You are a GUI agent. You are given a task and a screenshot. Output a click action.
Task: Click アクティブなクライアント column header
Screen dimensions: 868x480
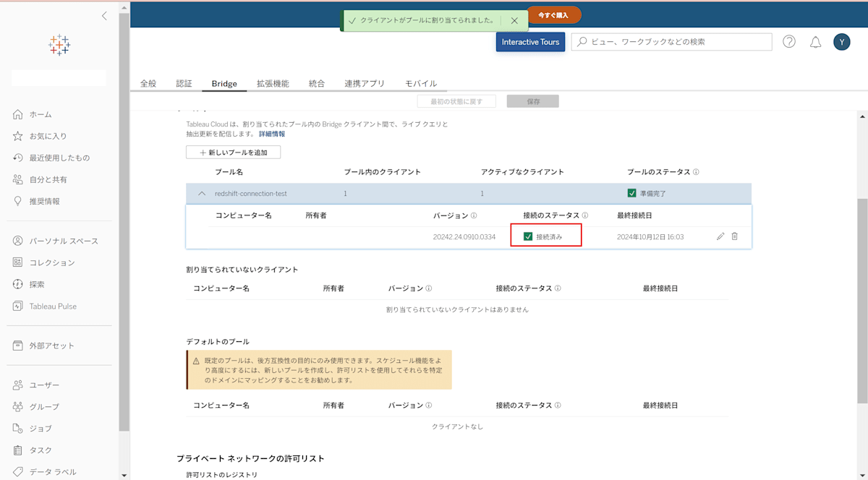coord(522,172)
